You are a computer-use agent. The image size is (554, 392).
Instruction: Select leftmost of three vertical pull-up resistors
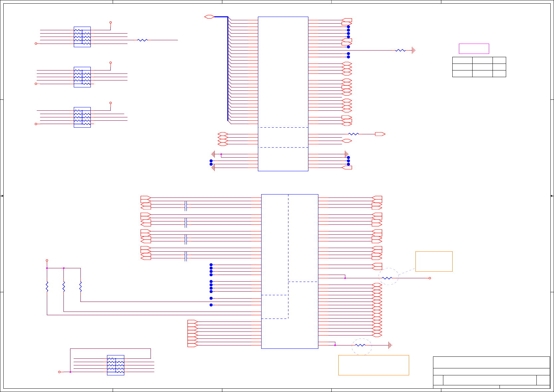coord(47,287)
